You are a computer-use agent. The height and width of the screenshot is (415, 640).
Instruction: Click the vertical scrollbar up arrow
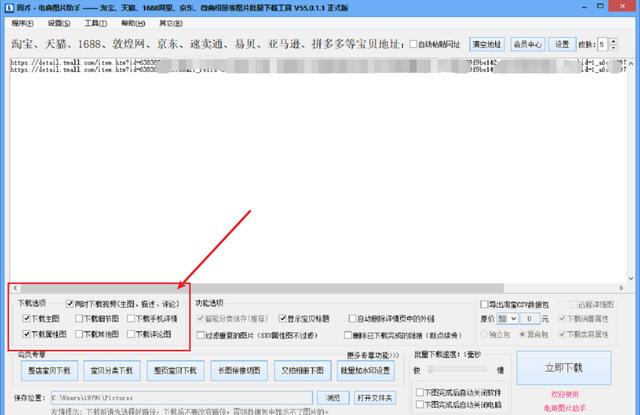[631, 63]
